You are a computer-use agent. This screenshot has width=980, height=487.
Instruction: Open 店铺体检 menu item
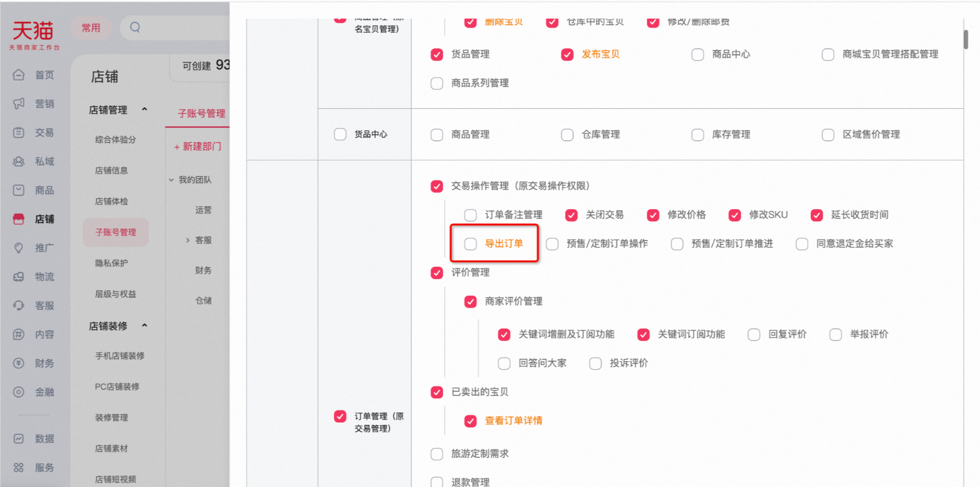111,201
